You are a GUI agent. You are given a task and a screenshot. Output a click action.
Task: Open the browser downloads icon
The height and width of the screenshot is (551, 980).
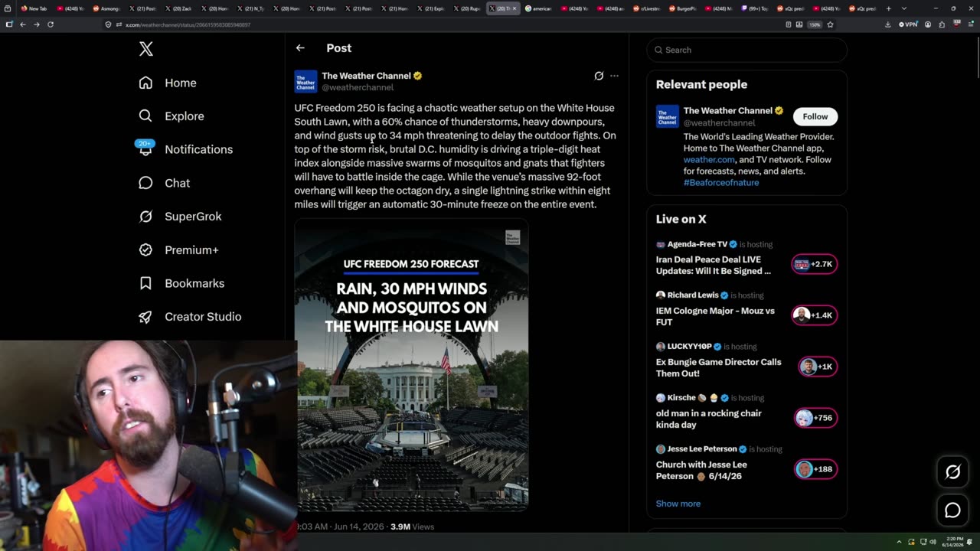pyautogui.click(x=887, y=24)
